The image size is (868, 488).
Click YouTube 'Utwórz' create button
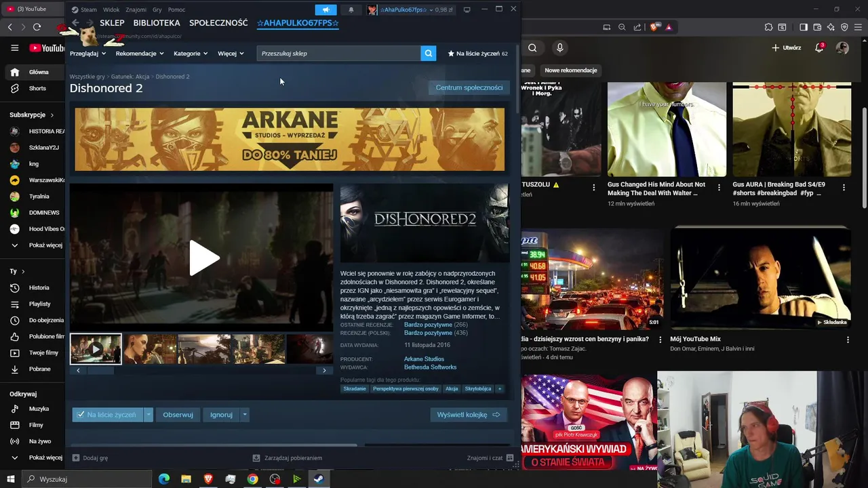click(787, 47)
